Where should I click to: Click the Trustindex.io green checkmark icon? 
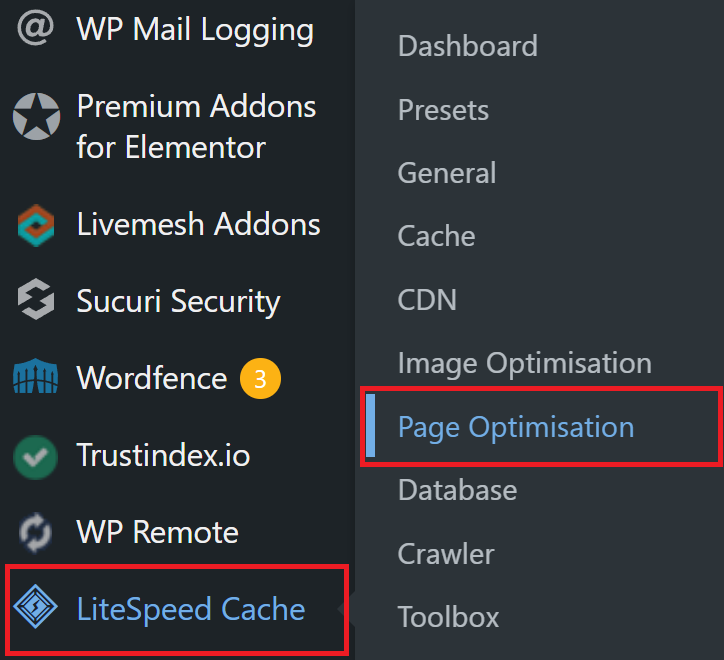[x=36, y=457]
